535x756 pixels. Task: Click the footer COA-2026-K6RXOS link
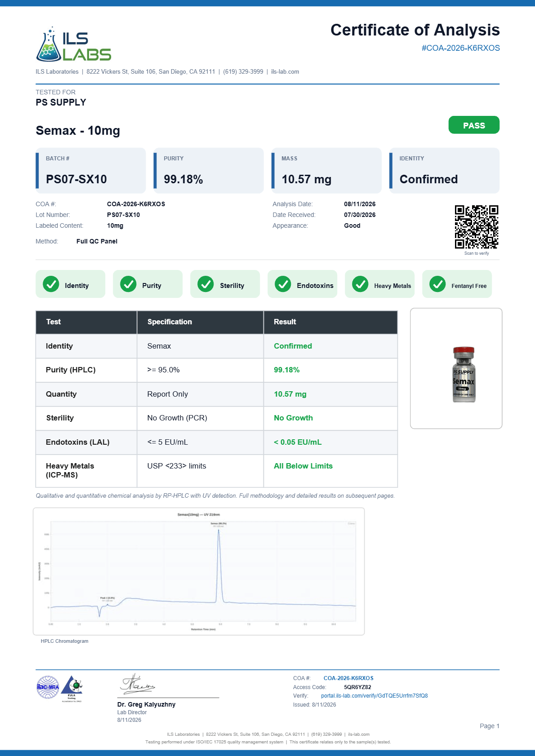point(348,678)
